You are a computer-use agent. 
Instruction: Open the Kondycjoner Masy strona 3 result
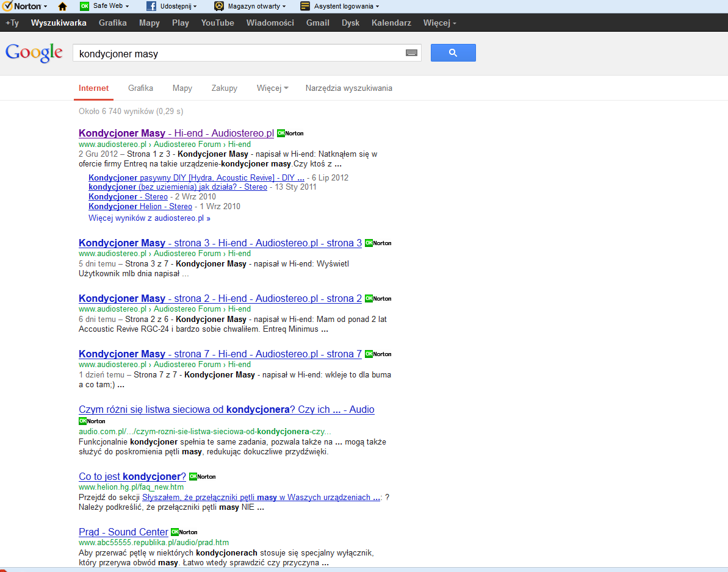220,243
